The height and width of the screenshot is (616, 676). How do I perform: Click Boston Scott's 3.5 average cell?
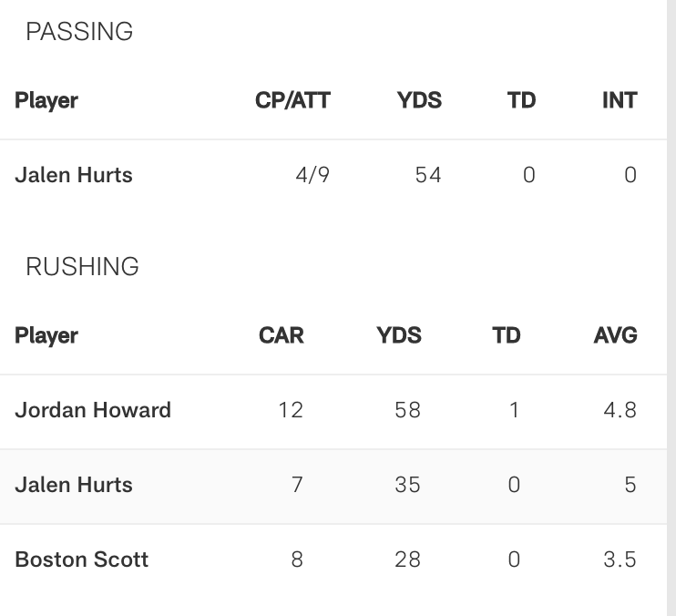(x=620, y=560)
